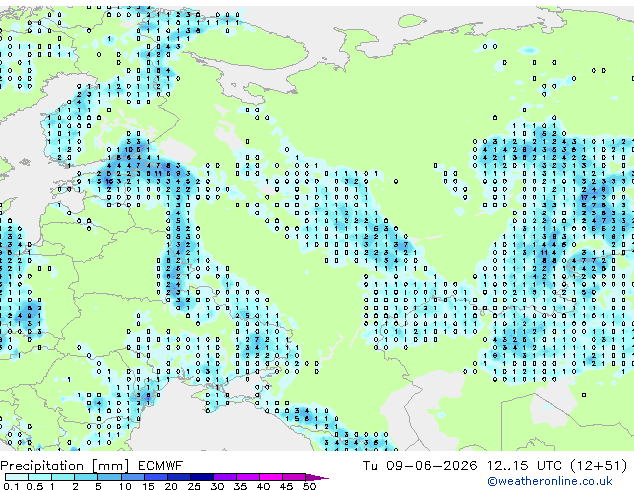Viewport: 634px width, 490px height.
Task: Select the forecast date '09-06-2026'
Action: pos(431,466)
